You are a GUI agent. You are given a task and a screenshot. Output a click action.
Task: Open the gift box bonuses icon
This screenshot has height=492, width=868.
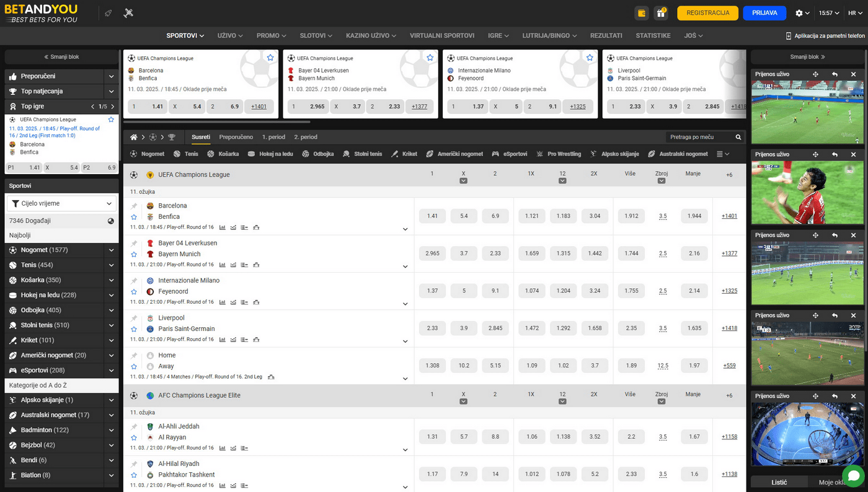[x=661, y=13]
